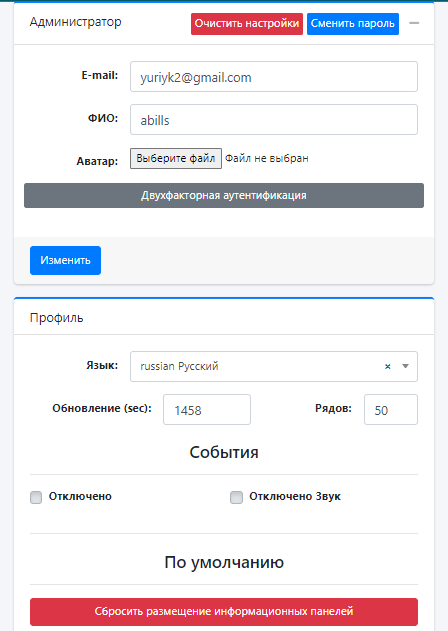Focus the Рядов input field
Viewport: 448px width, 631px height.
click(391, 409)
